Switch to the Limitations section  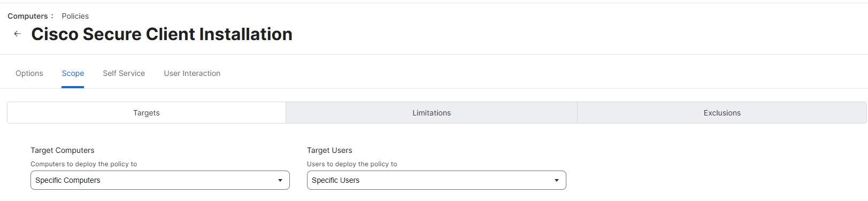(432, 113)
